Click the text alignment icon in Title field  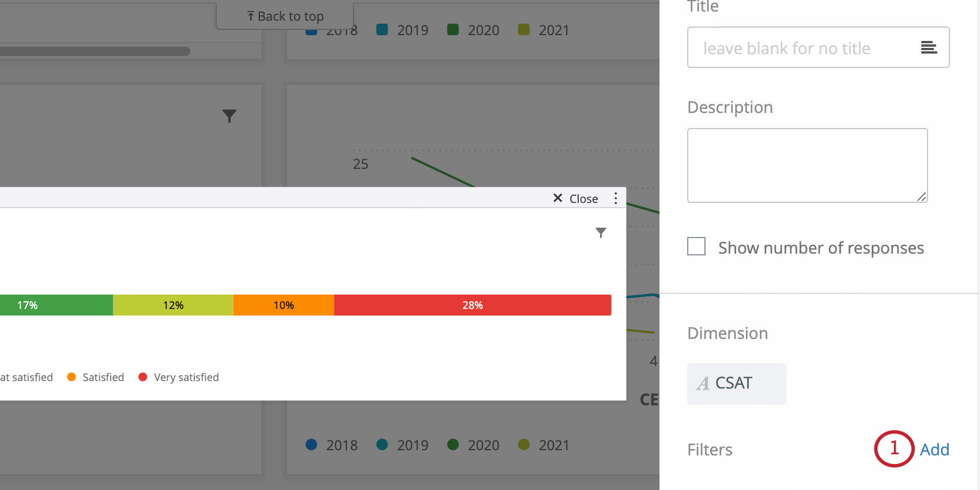(929, 47)
